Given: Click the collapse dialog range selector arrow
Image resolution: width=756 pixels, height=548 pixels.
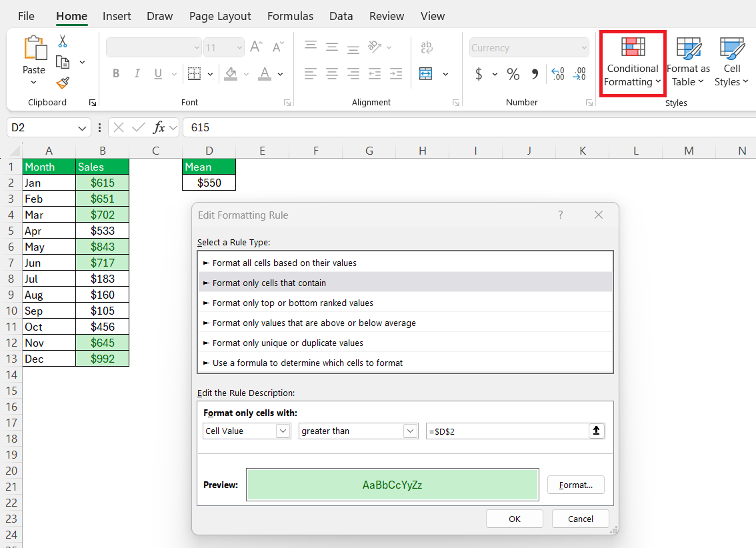Looking at the screenshot, I should 597,431.
